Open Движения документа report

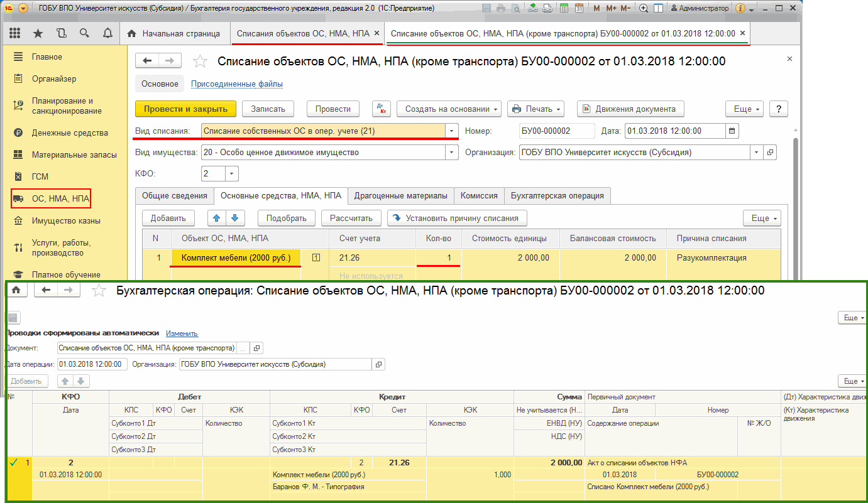[630, 109]
